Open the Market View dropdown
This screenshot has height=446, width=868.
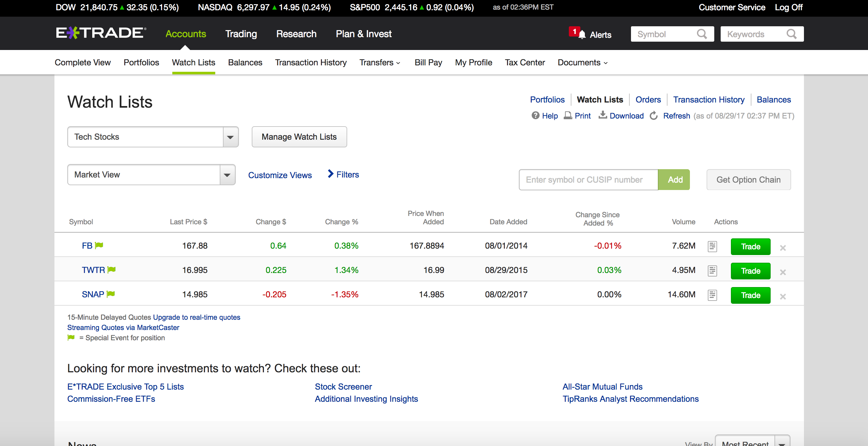pos(227,174)
